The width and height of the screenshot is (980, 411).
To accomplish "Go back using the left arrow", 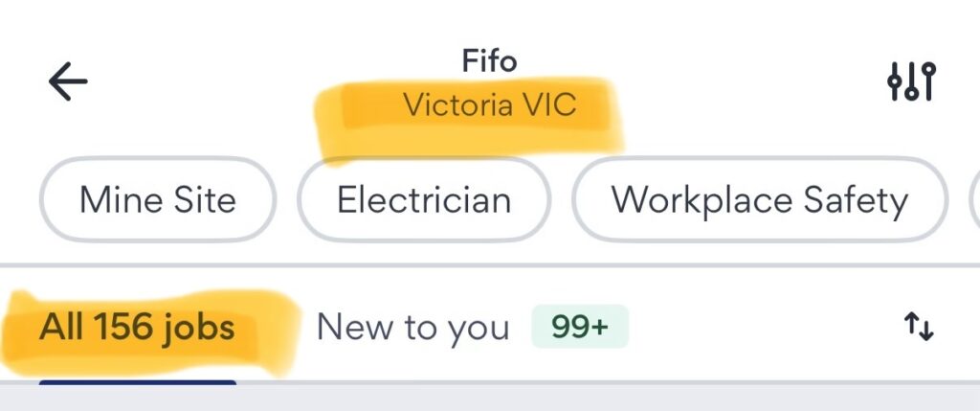I will pyautogui.click(x=68, y=83).
